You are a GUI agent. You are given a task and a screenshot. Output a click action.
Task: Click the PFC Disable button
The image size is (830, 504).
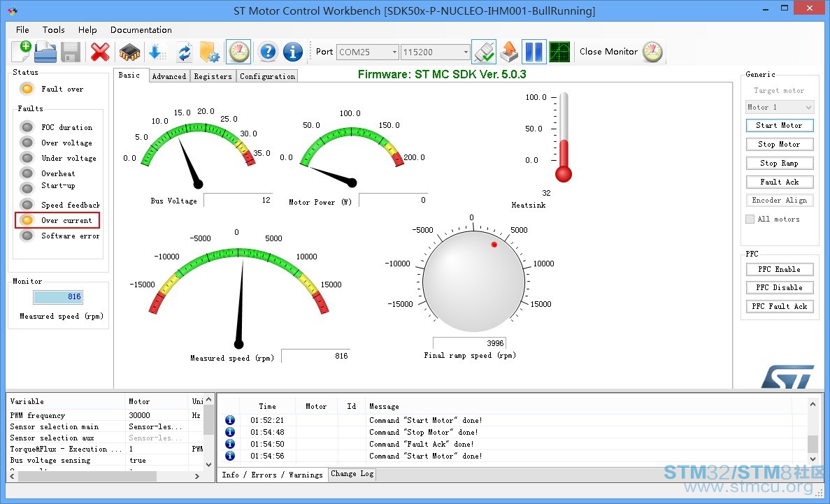[779, 287]
